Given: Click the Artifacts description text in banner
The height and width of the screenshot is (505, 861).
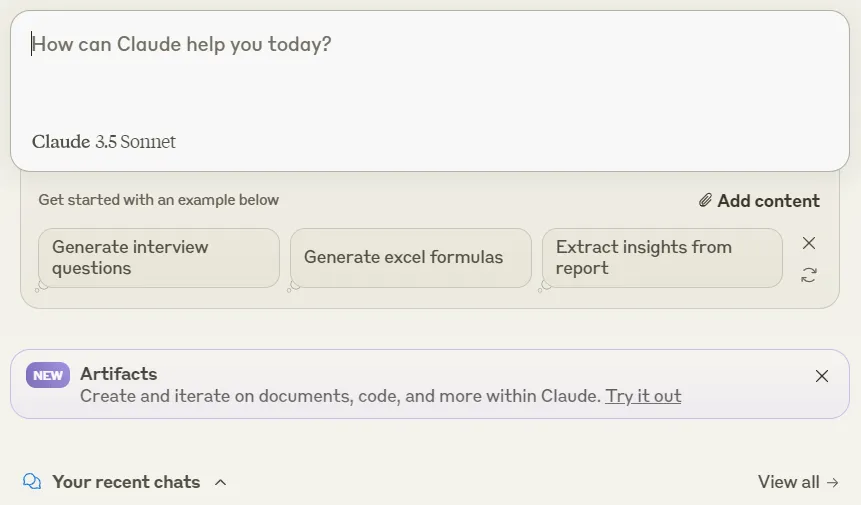Looking at the screenshot, I should [x=340, y=396].
